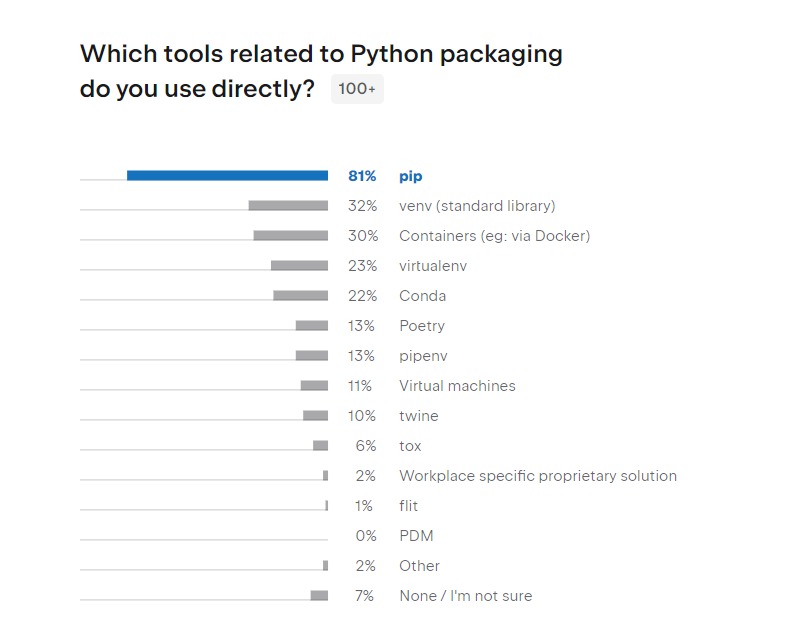Click the PDM label
Image resolution: width=787 pixels, height=639 pixels.
(x=415, y=536)
